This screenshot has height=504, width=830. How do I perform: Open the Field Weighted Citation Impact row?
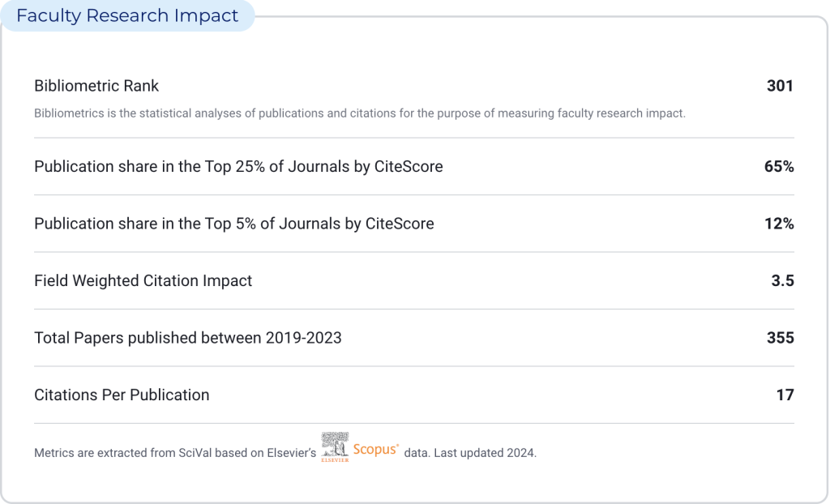(143, 280)
